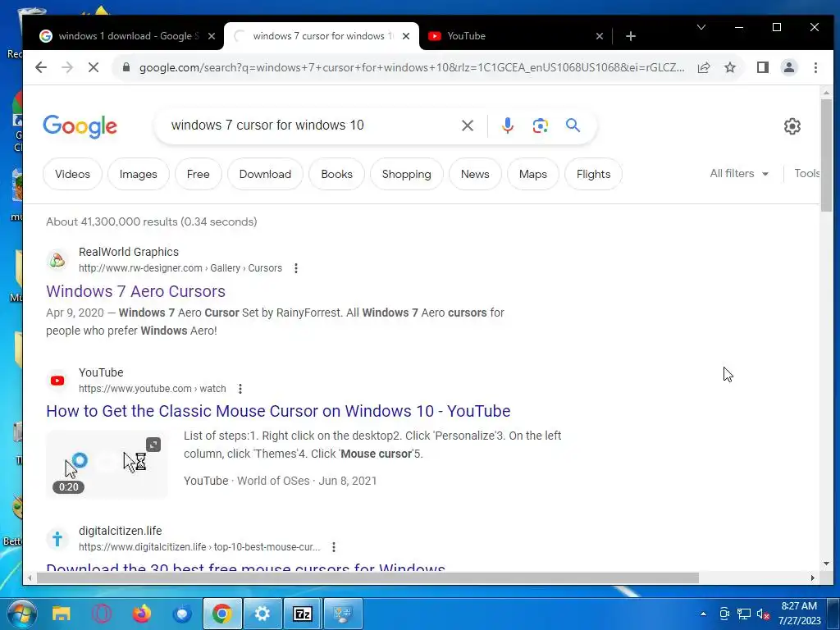
Task: Click the digitalcitizen.life site name
Action: (120, 531)
